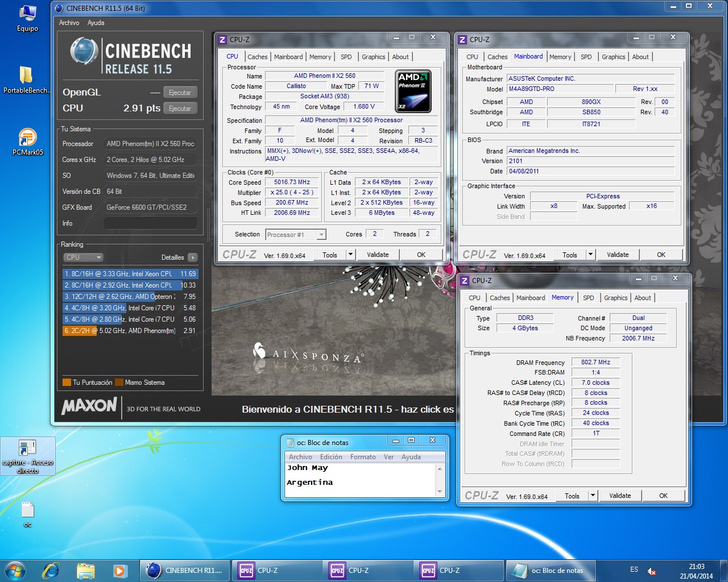Click the muted volume tray icon
This screenshot has height=582, width=728.
coord(652,571)
